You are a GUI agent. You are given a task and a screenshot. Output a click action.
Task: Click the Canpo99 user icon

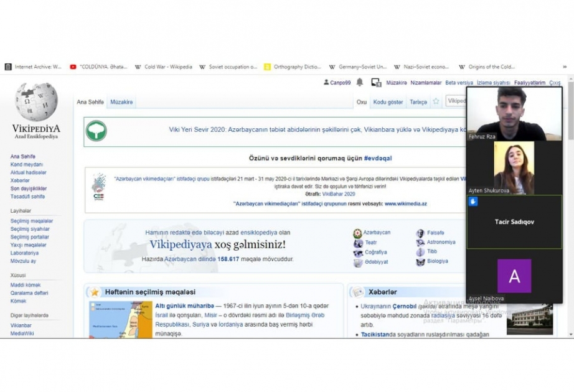(x=326, y=82)
